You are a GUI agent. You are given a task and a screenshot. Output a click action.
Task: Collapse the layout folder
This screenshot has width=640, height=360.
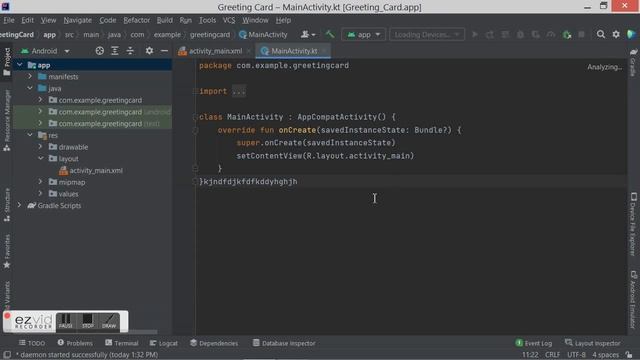40,158
